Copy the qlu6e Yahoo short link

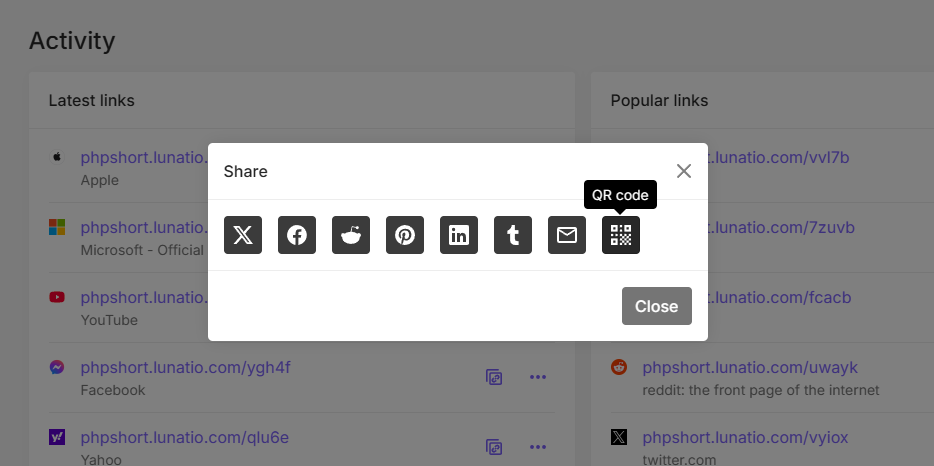[x=494, y=447]
